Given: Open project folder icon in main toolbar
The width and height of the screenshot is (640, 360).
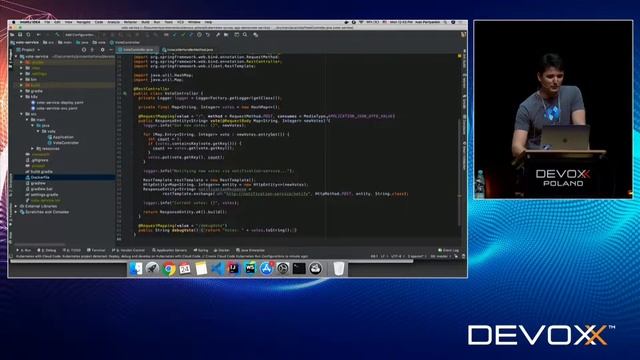Looking at the screenshot, I should 12,35.
